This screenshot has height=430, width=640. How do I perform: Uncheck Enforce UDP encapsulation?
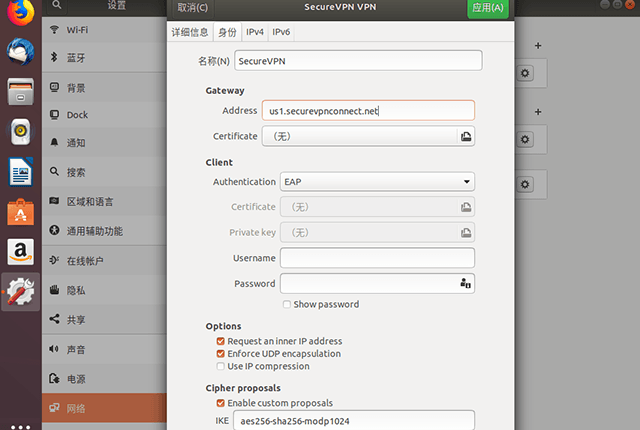pos(220,354)
